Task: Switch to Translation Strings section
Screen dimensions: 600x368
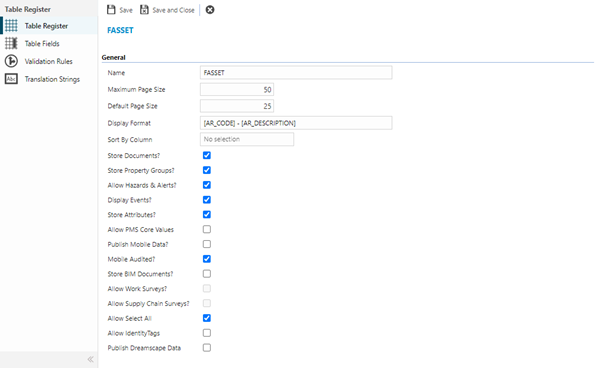Action: [x=52, y=79]
